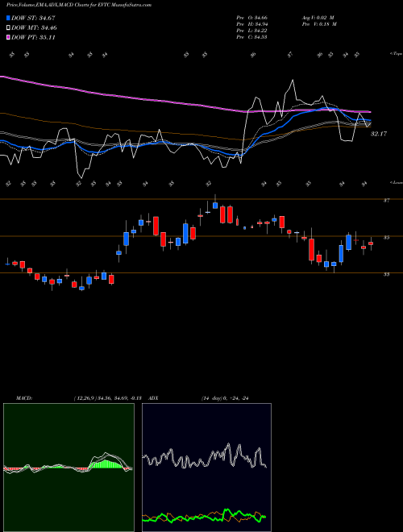Screen dimensions: 403x532
Task: Click the last red candlestick on the right
Action: [371, 243]
